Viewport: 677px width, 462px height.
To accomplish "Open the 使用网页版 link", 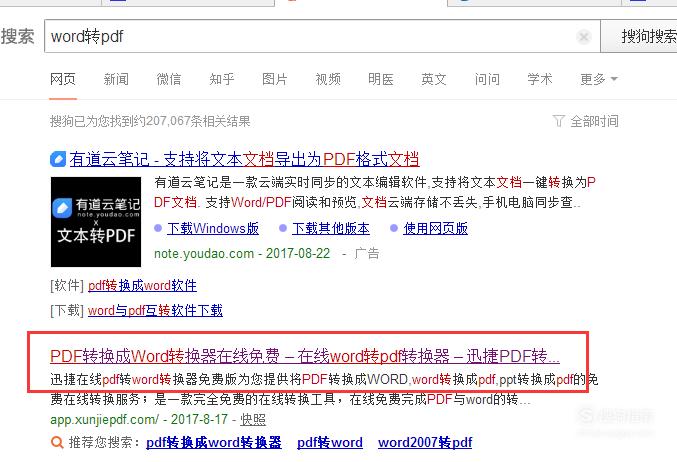I will (x=435, y=228).
